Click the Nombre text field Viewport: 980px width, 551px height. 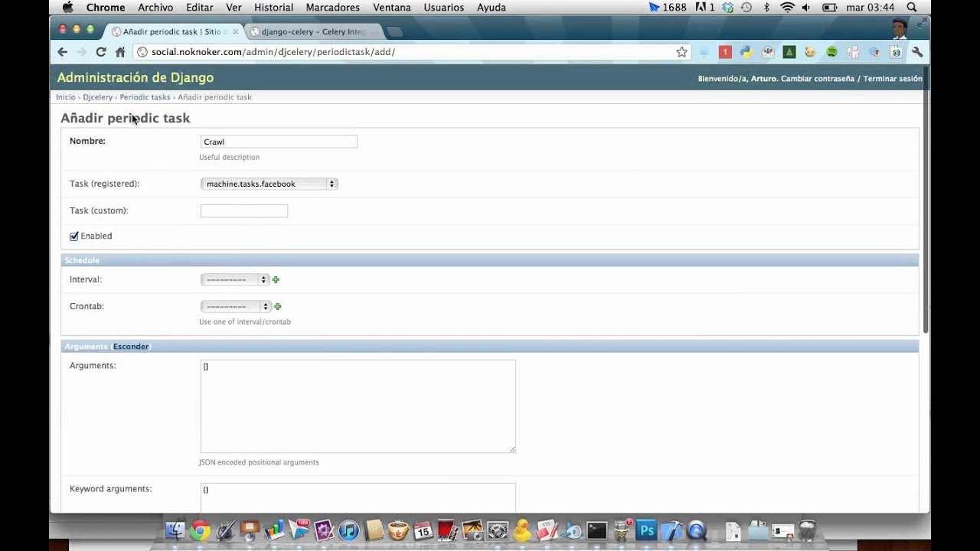[279, 142]
